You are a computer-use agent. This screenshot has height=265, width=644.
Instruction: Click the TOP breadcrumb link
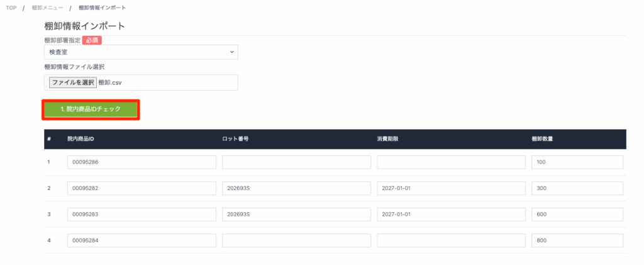pos(11,8)
